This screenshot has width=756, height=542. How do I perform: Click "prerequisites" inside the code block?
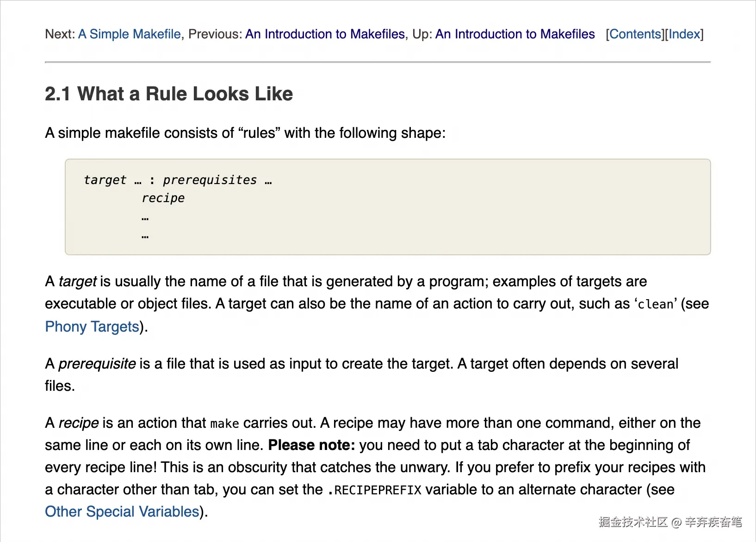point(210,180)
